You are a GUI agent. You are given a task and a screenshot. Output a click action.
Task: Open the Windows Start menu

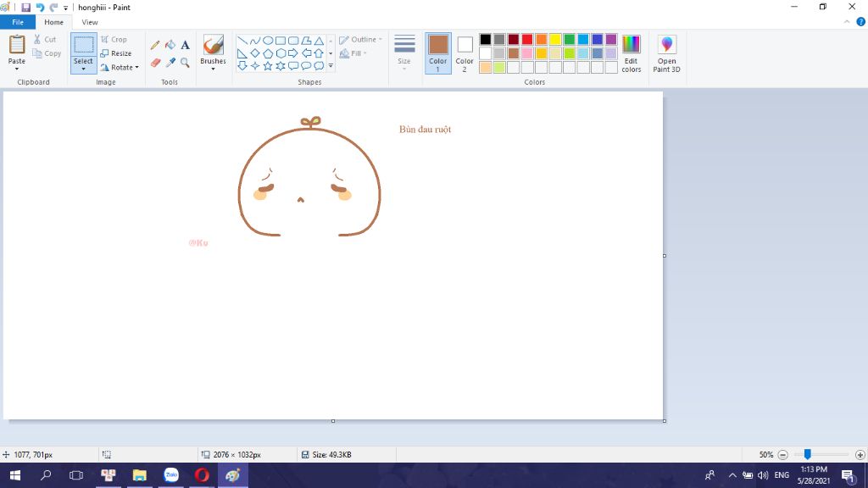point(15,475)
